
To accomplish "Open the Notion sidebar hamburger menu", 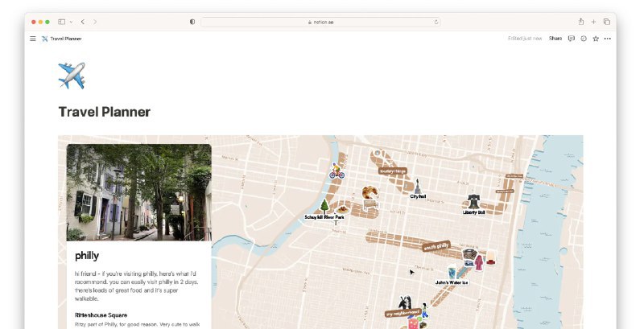I will pos(33,39).
